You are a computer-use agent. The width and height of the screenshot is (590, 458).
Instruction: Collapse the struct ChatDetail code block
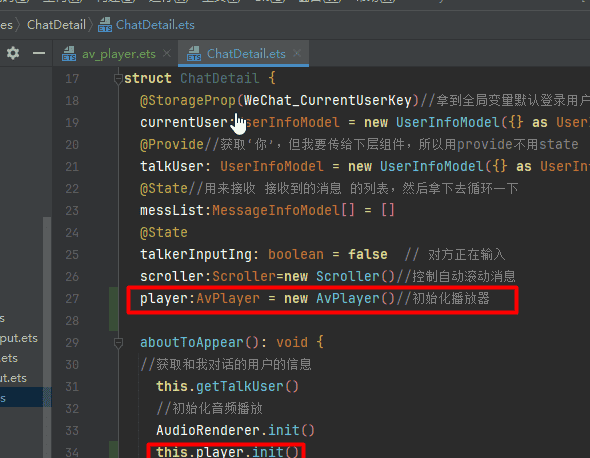point(118,79)
